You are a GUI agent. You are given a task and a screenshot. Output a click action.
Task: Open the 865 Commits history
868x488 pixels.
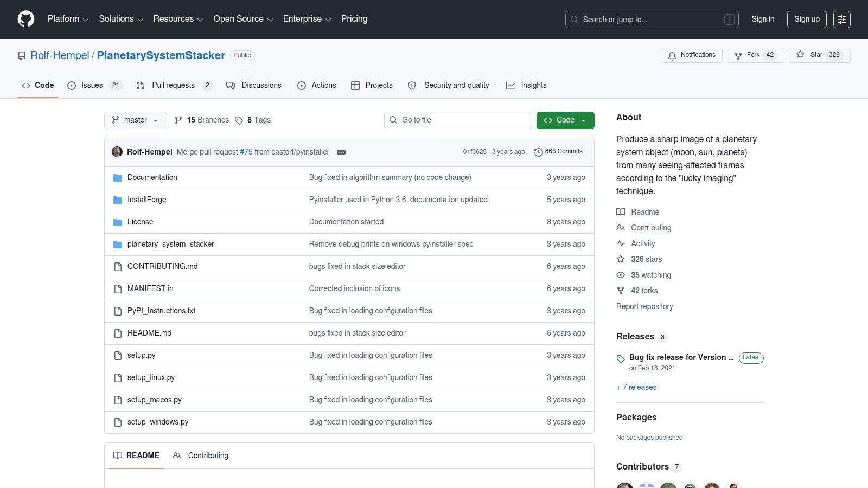tap(558, 152)
